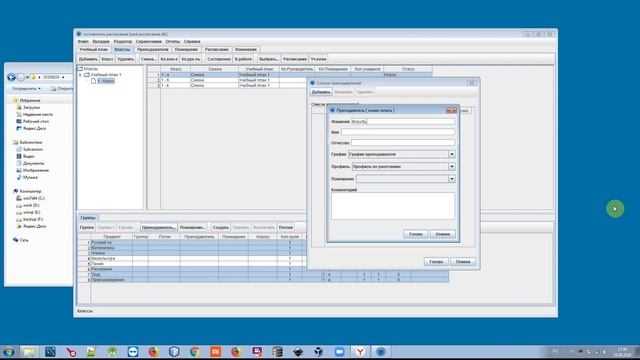
Task: Focus the Имя input field
Action: click(398, 132)
